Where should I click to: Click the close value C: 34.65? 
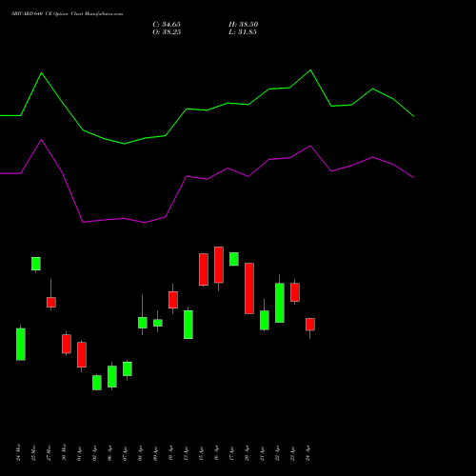pos(167,25)
